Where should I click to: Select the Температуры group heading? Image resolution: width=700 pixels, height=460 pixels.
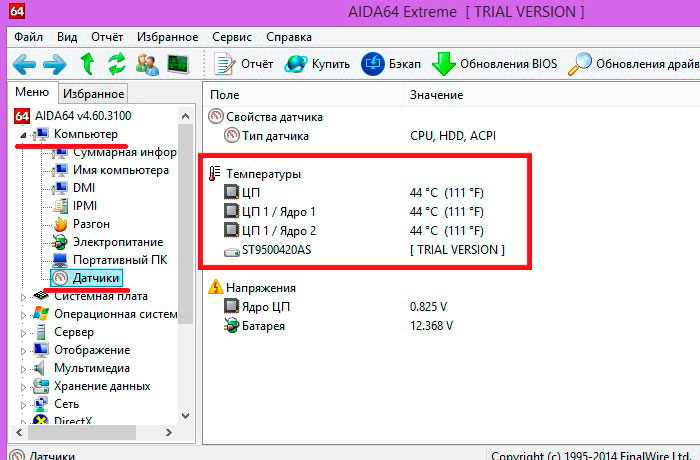click(x=263, y=174)
